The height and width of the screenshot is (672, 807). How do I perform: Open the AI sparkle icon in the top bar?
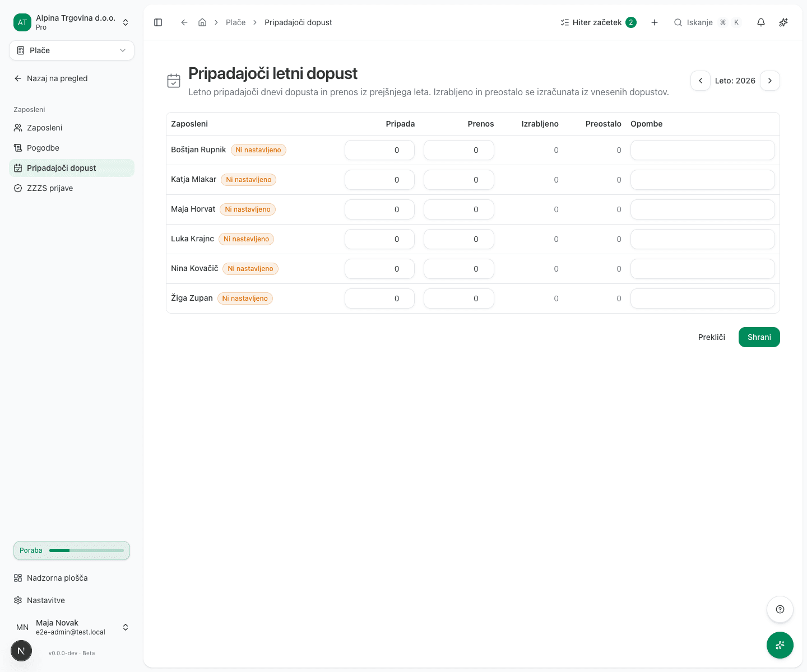click(783, 22)
